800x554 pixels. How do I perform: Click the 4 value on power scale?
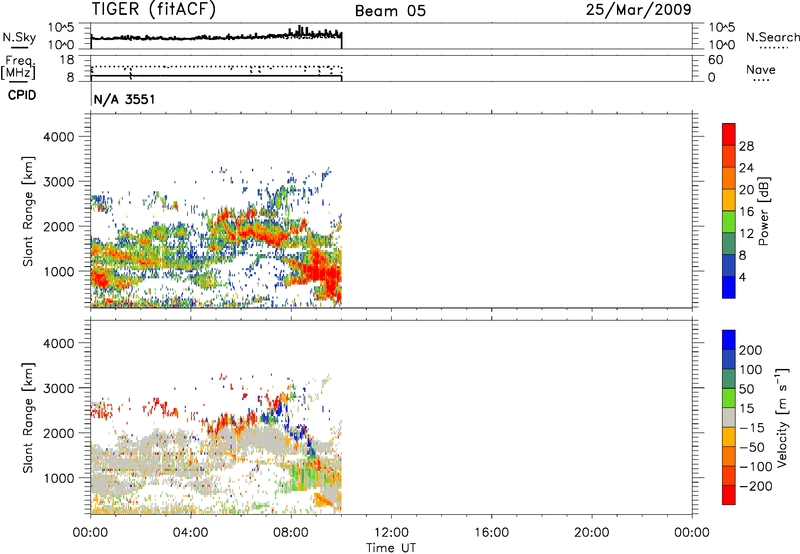742,277
